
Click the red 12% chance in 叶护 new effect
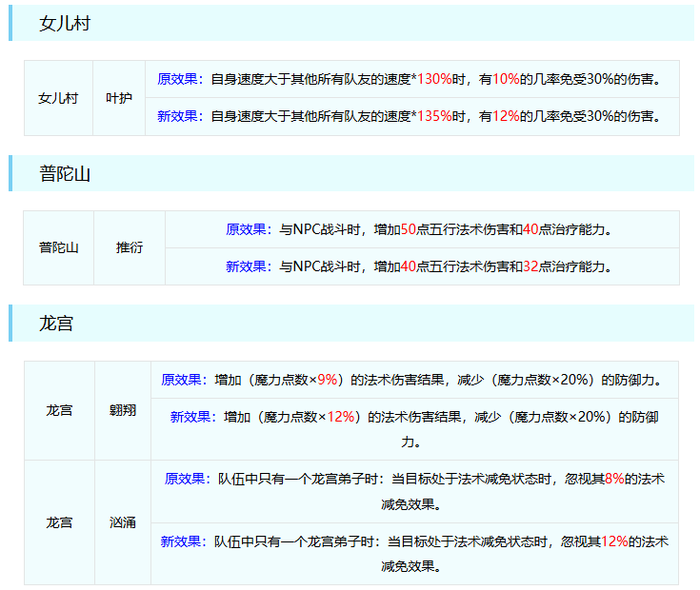pos(506,116)
